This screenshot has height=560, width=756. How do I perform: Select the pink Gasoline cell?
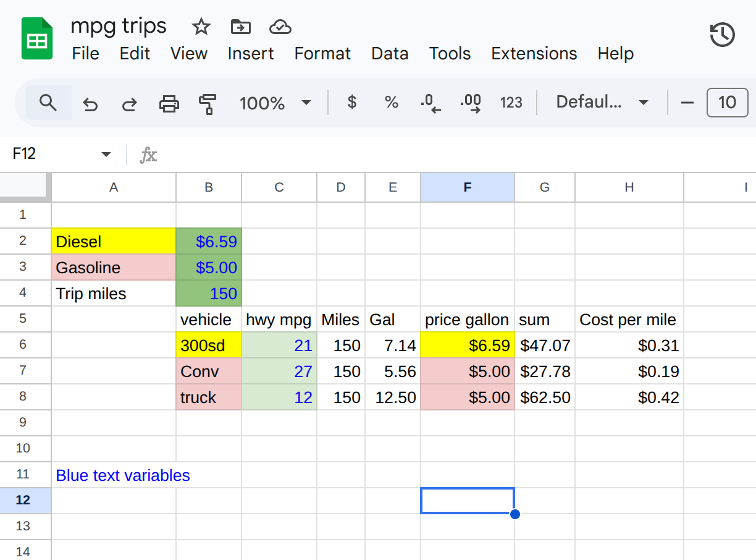114,267
